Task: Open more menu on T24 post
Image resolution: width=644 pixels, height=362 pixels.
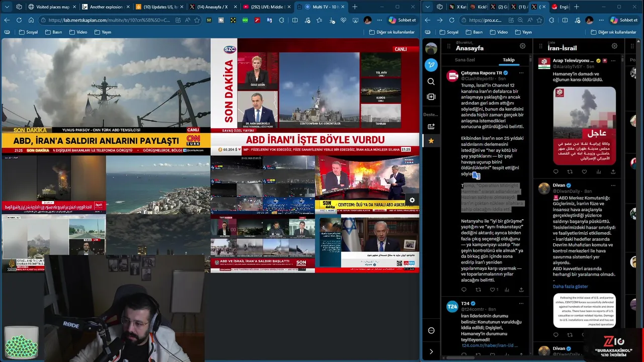Action: (521, 304)
